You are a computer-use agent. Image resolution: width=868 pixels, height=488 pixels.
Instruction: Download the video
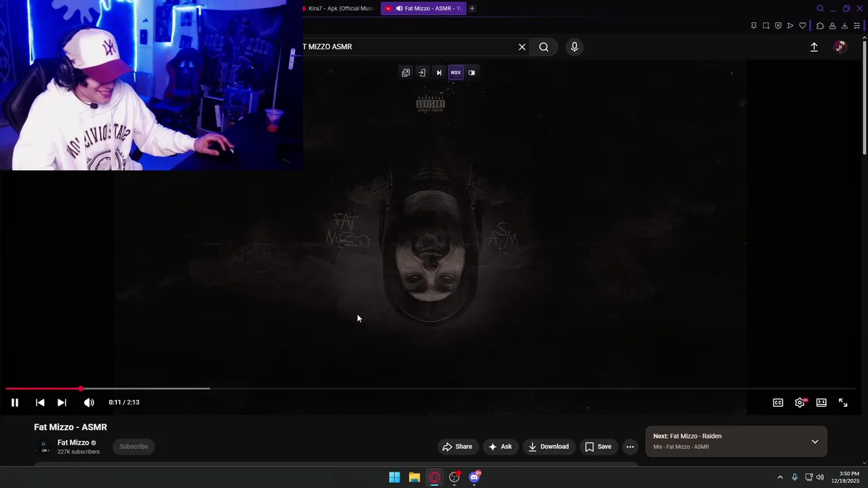coord(549,447)
